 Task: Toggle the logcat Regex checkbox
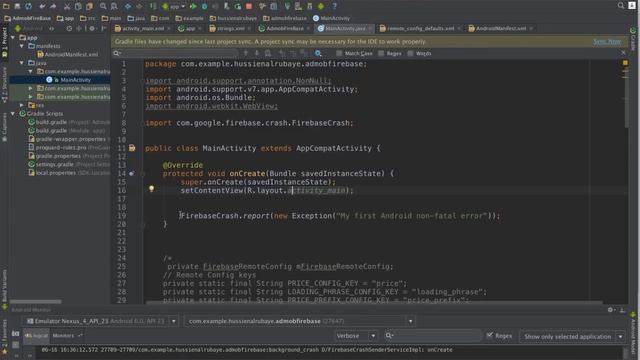tap(489, 335)
